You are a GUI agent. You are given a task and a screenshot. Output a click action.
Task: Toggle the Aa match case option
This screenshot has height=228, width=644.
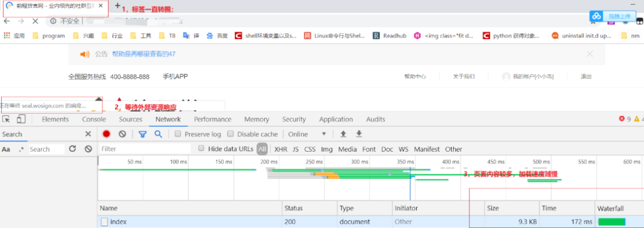(6, 149)
